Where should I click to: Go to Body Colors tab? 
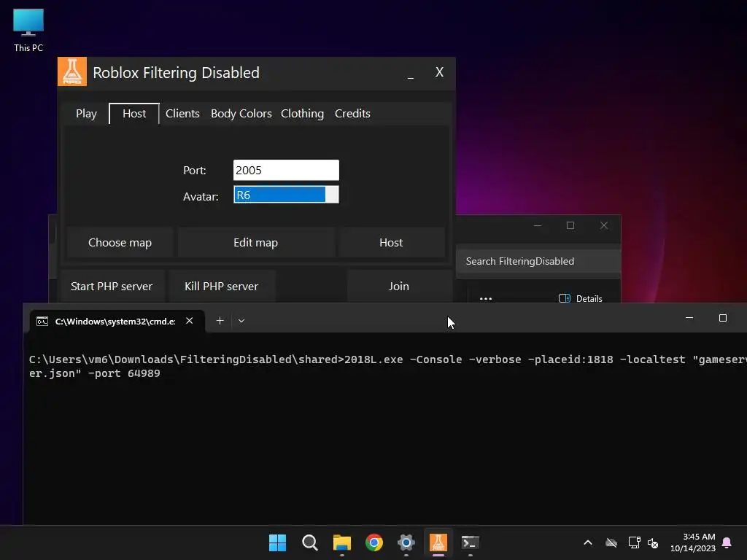click(241, 113)
